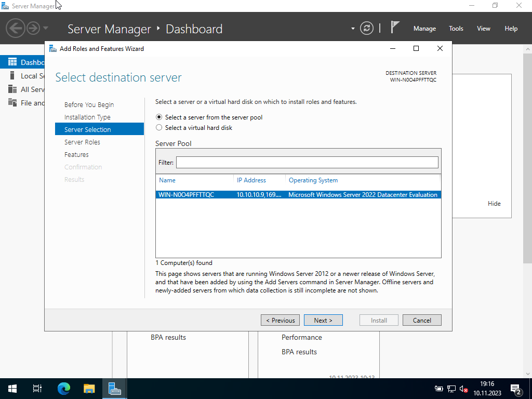Go to Before You Begin step

pos(89,104)
